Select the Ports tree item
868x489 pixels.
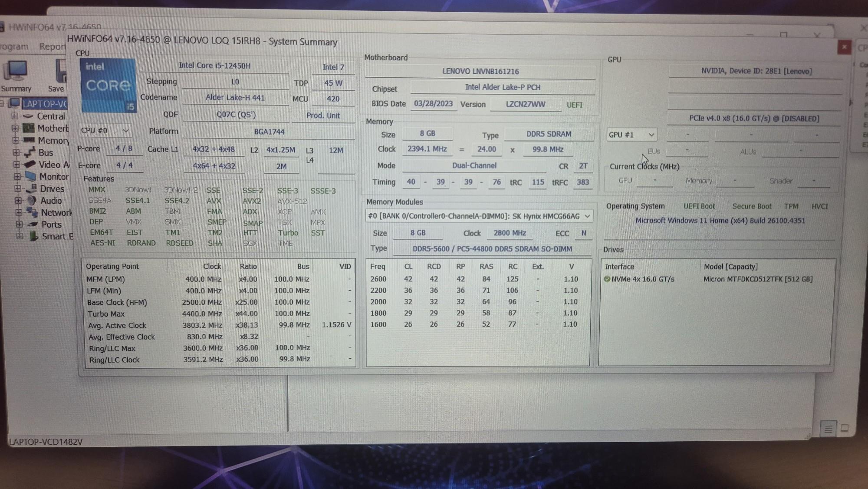click(x=51, y=225)
